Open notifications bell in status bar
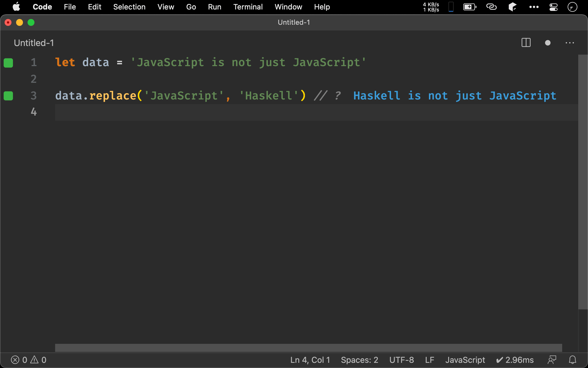The width and height of the screenshot is (588, 368). point(572,360)
